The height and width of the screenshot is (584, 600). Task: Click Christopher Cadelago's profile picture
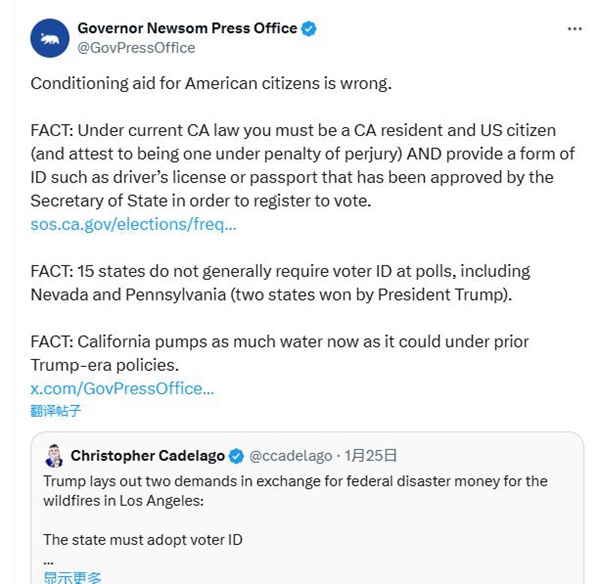tap(55, 456)
